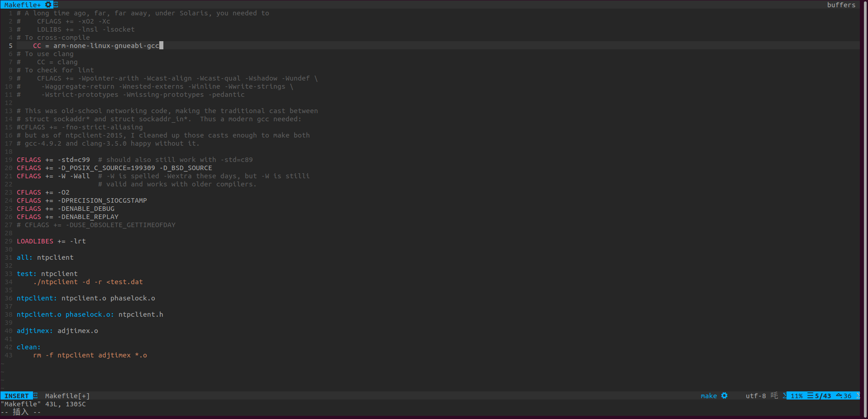Click '-DENABLE_DEBUG' flag line

(x=65, y=208)
